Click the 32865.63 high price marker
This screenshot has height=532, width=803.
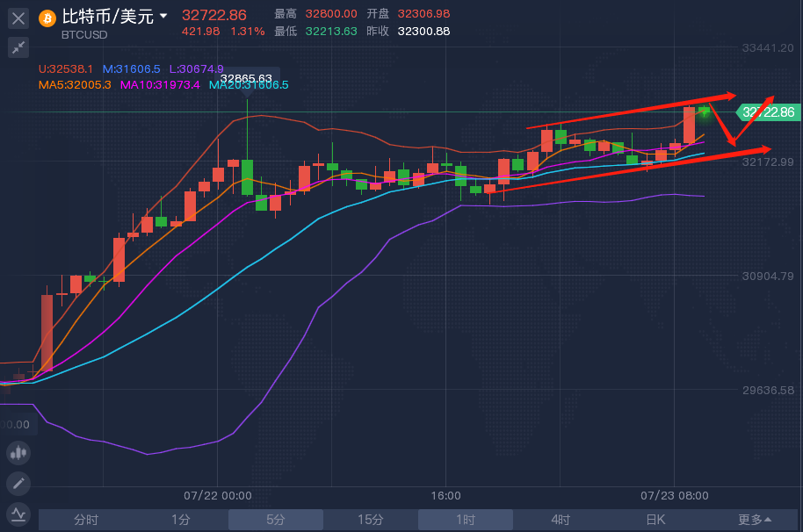click(246, 79)
